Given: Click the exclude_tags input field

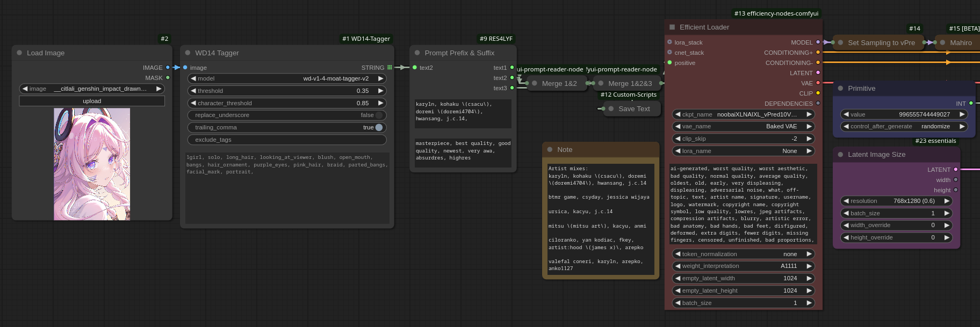Looking at the screenshot, I should pyautogui.click(x=287, y=140).
